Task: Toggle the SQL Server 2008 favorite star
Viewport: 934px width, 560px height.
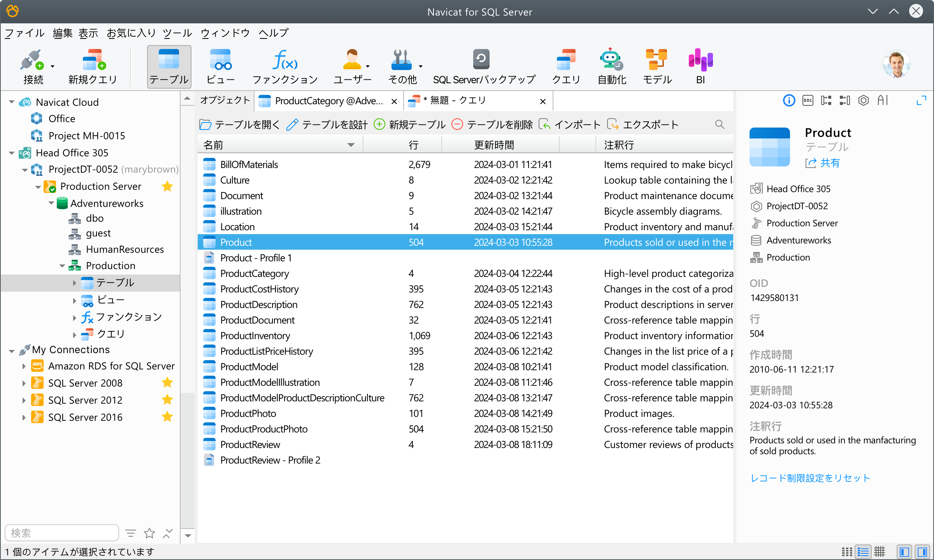Action: (167, 383)
